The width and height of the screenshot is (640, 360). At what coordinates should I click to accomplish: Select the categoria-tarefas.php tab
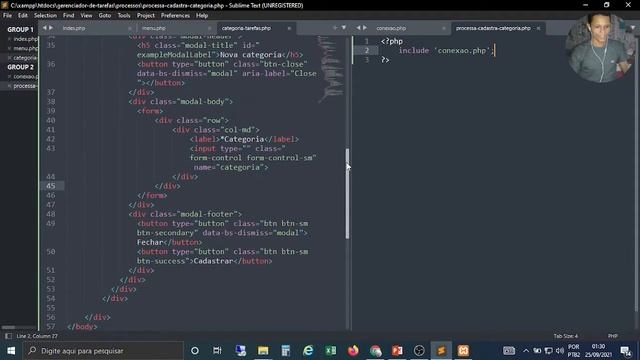(x=246, y=28)
